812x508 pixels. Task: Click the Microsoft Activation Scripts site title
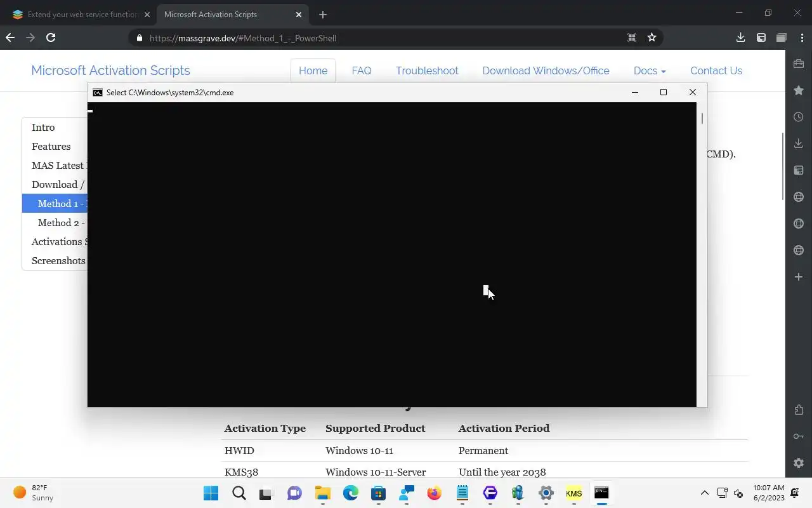(110, 70)
